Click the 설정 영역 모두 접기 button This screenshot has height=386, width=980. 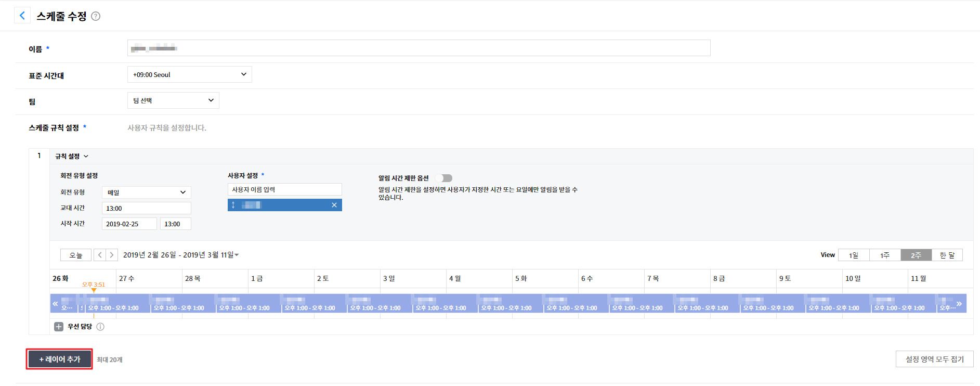click(x=934, y=359)
